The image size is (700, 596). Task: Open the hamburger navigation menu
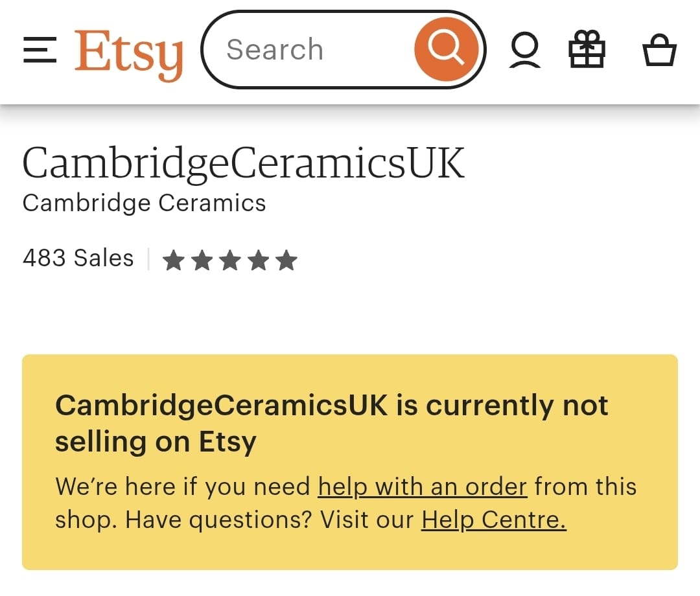pyautogui.click(x=39, y=51)
